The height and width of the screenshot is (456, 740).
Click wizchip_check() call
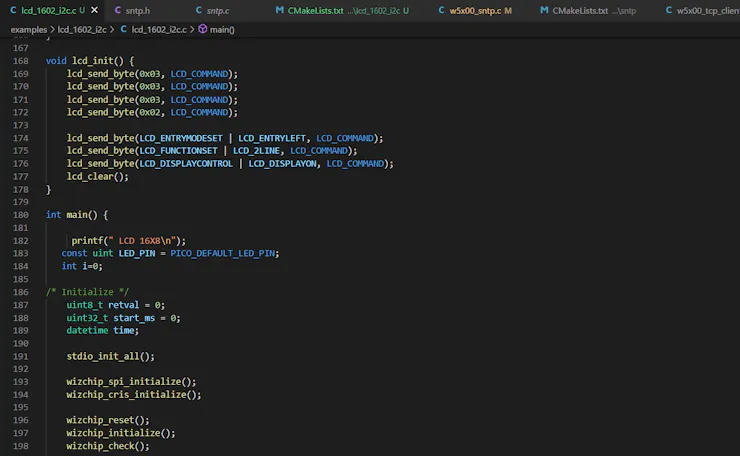(108, 446)
